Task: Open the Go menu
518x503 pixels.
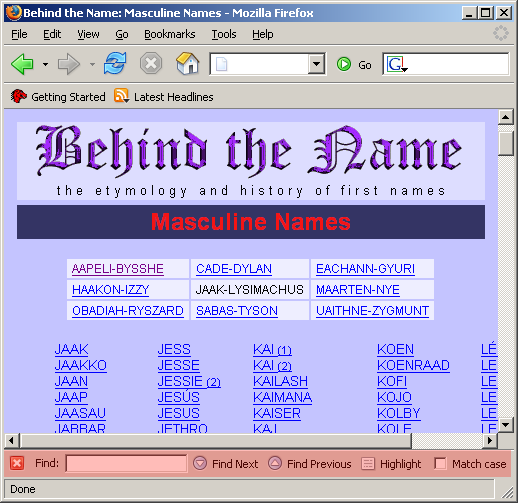Action: (122, 34)
